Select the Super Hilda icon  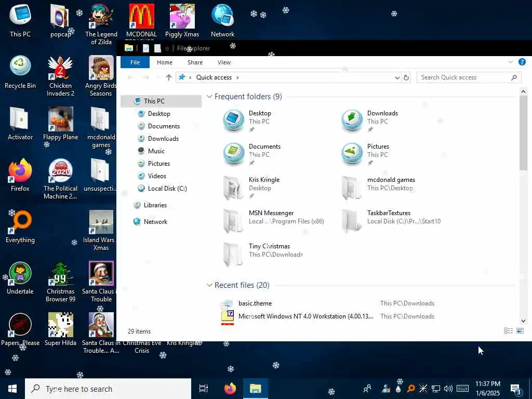pos(60,330)
